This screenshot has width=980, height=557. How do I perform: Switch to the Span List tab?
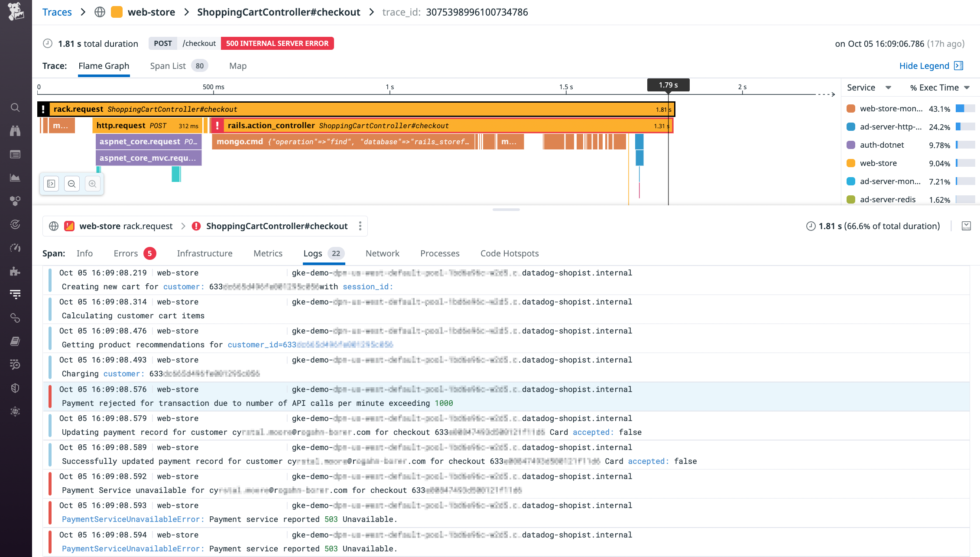click(x=168, y=65)
